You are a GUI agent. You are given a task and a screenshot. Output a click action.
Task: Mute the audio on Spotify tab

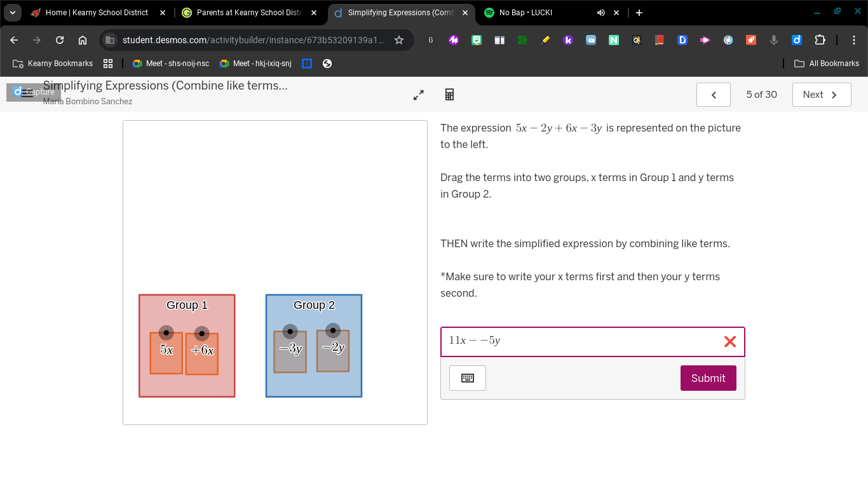600,13
